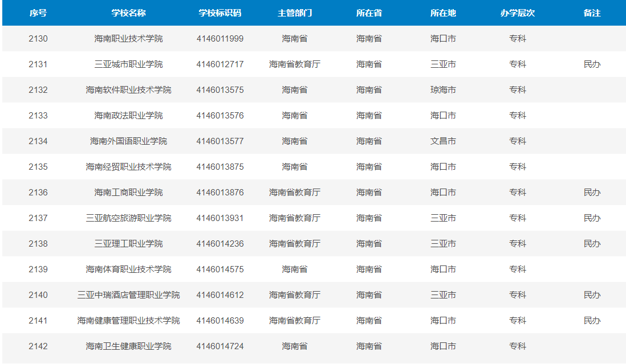This screenshot has height=364, width=626.
Task: Click the 所在省 column header
Action: pos(369,13)
